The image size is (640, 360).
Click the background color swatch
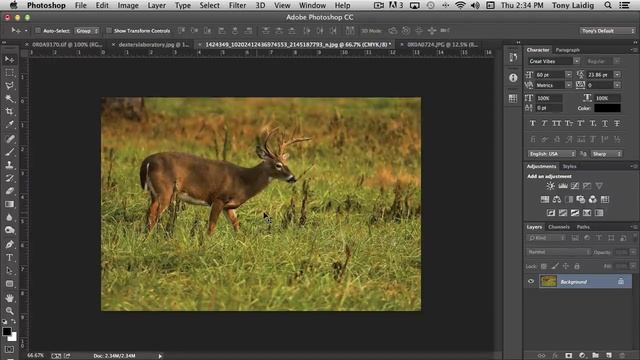(13, 338)
